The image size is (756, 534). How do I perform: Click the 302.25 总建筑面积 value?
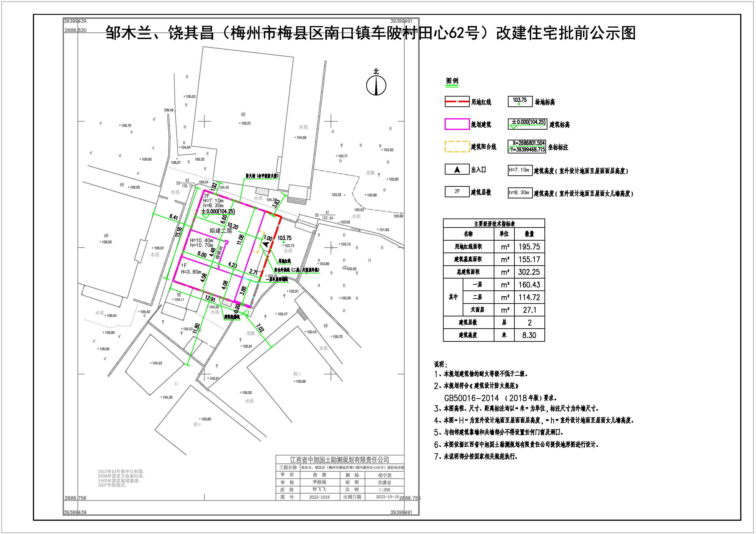(x=529, y=272)
